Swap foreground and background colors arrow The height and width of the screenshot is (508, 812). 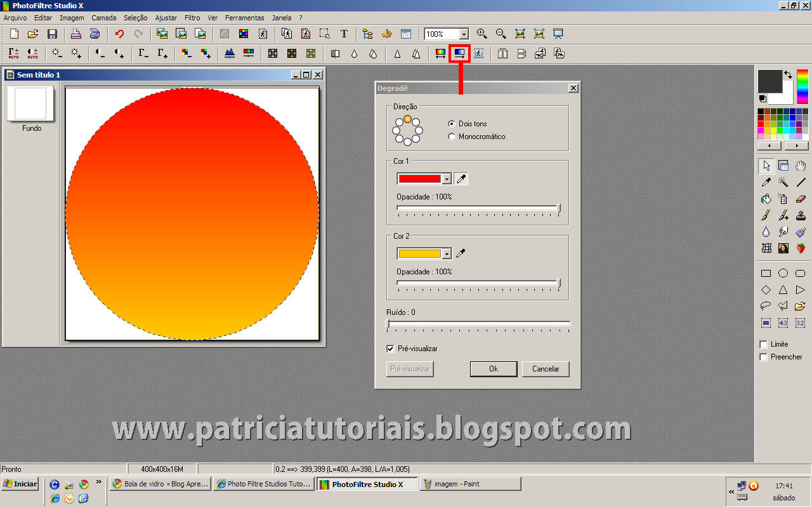pyautogui.click(x=788, y=74)
